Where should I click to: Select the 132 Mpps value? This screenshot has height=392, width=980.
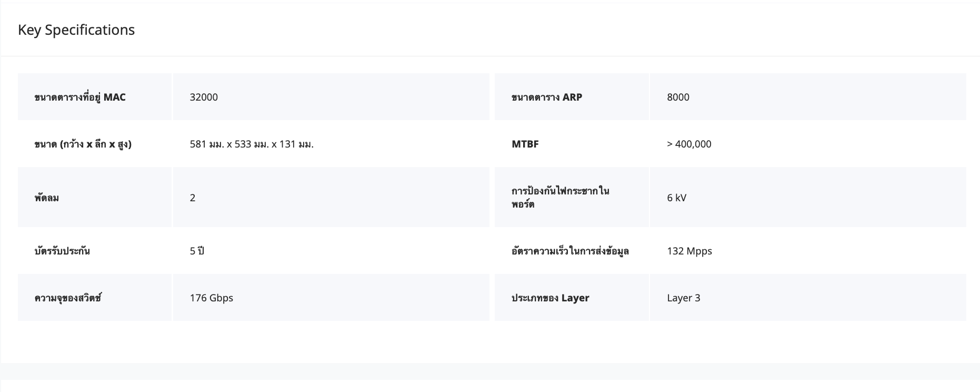(x=689, y=251)
